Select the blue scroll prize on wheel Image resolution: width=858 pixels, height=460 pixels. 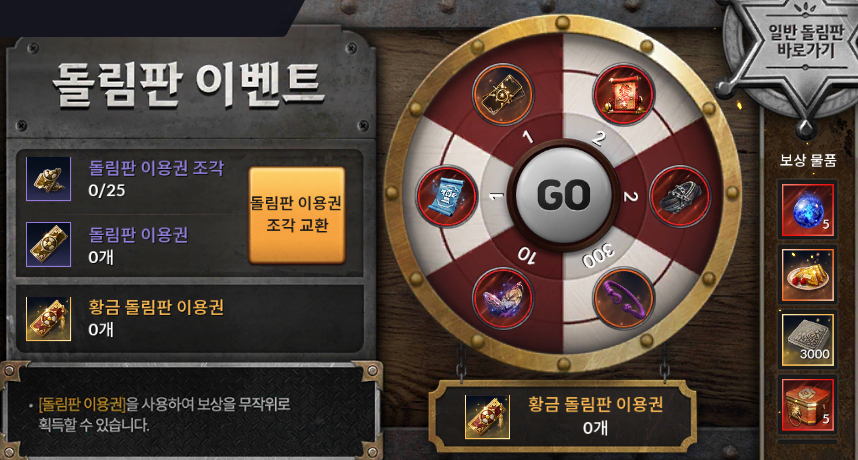446,195
